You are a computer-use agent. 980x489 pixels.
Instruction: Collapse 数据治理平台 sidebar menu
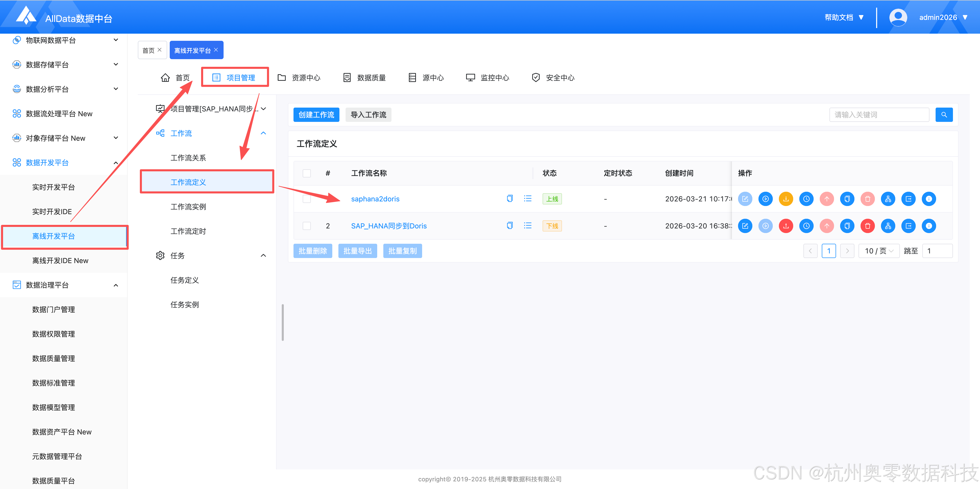coord(116,285)
